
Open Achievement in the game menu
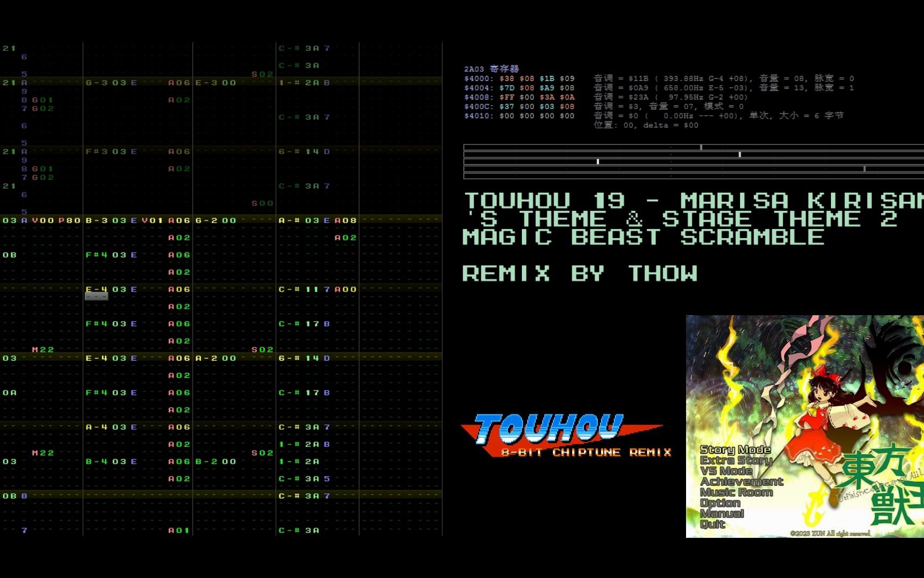tap(742, 482)
